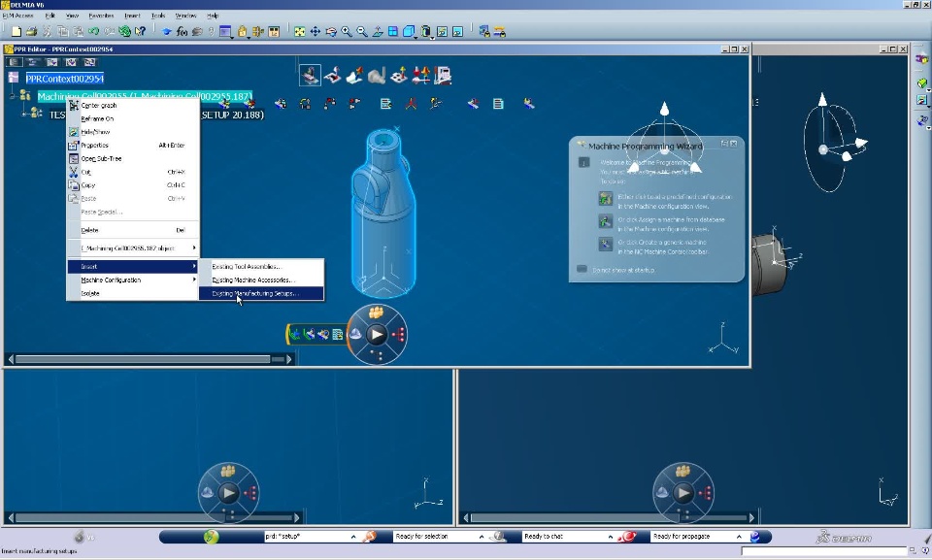Click the multi-view layout icon
This screenshot has width=932, height=560.
[x=393, y=31]
